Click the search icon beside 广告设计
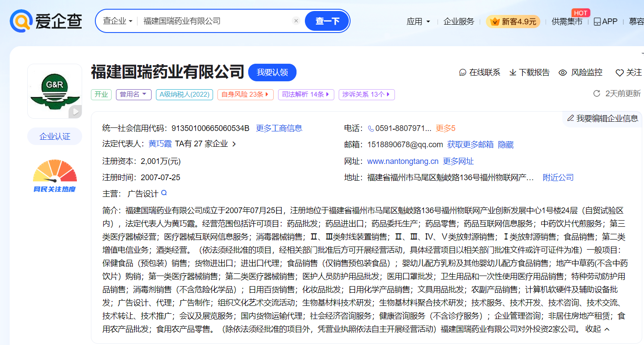This screenshot has width=644, height=345. [x=164, y=192]
